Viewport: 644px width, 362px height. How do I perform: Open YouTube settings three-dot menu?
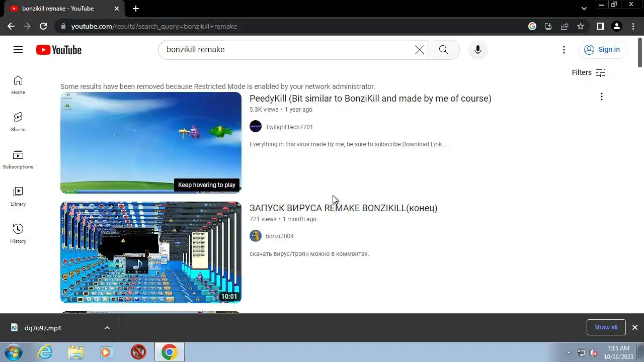pyautogui.click(x=564, y=49)
